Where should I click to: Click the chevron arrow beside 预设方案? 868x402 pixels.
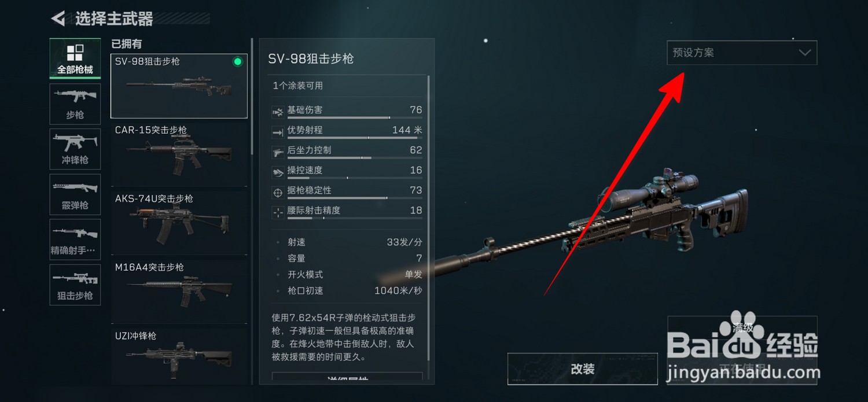click(x=804, y=53)
